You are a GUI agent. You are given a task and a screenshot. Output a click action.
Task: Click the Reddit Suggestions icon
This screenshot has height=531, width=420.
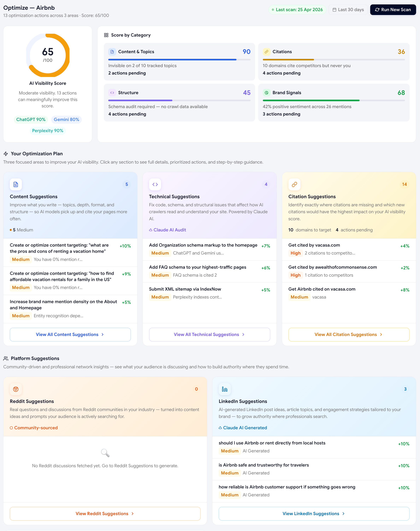coord(16,389)
